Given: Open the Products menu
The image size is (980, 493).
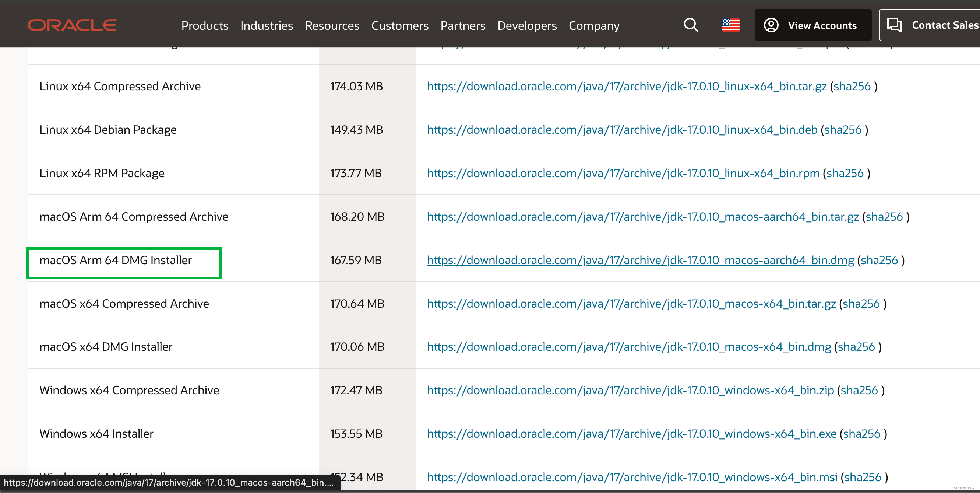Looking at the screenshot, I should click(x=205, y=25).
